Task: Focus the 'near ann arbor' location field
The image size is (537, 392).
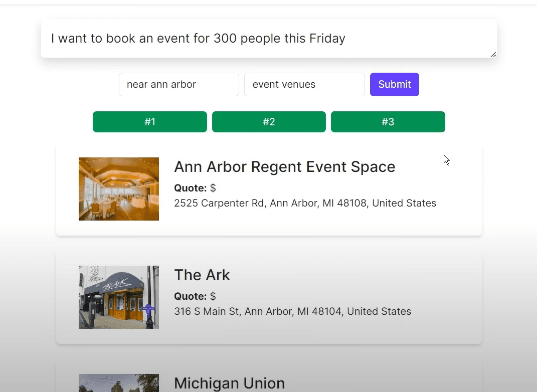Action: [178, 84]
